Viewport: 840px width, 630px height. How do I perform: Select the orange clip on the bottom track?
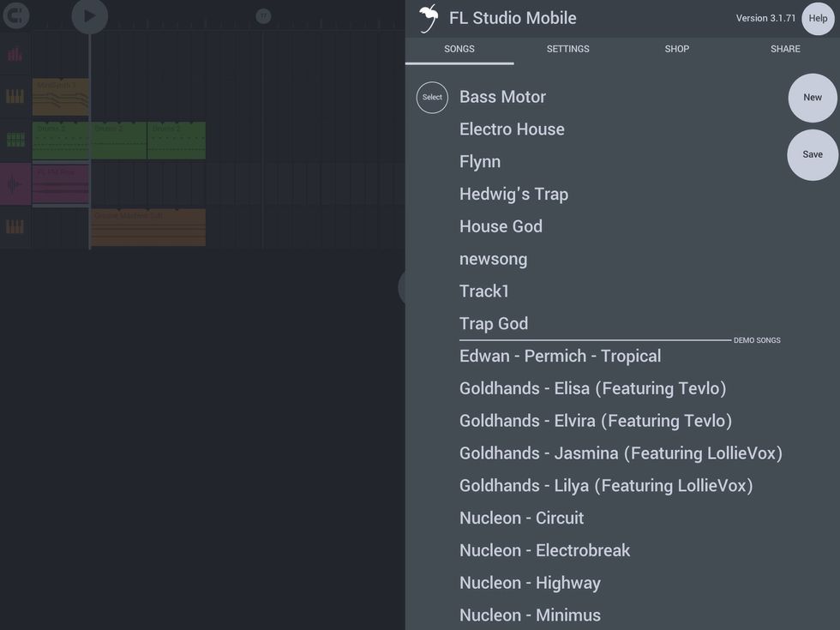147,228
